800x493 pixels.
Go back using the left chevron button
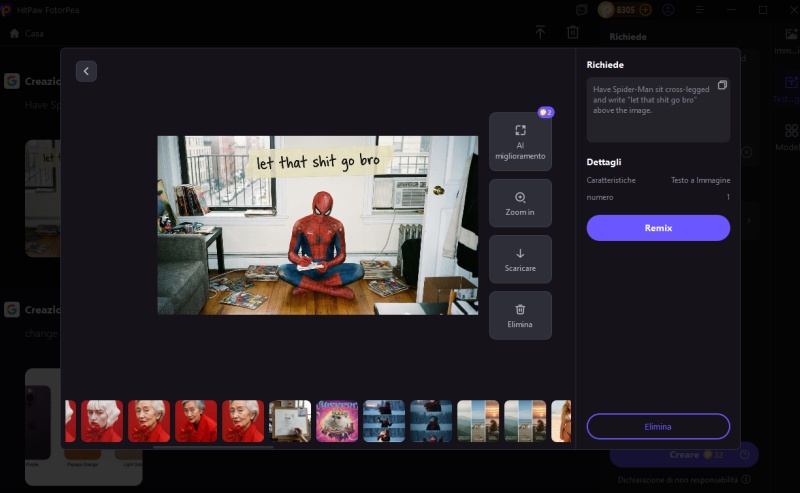86,71
